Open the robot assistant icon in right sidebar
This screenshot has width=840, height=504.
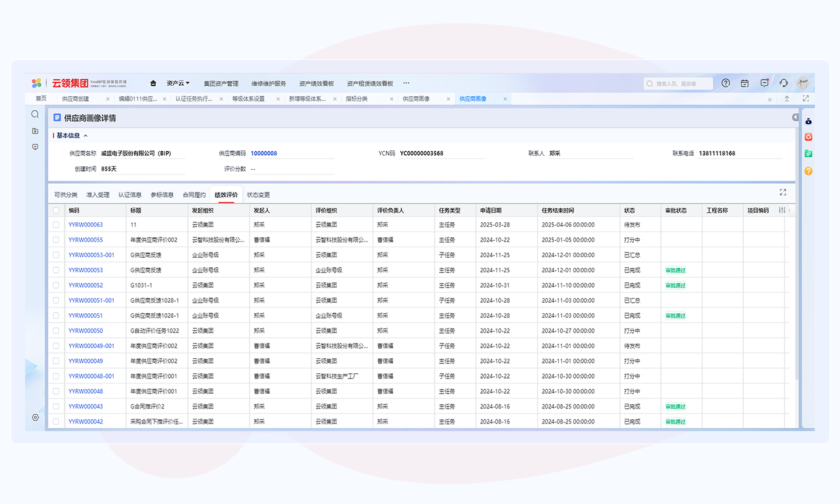pyautogui.click(x=808, y=121)
